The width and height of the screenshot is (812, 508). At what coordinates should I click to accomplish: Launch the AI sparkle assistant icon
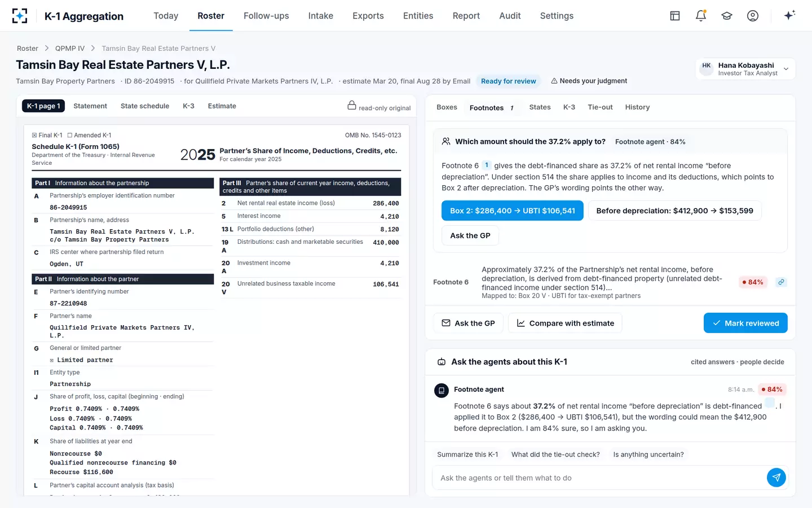789,15
